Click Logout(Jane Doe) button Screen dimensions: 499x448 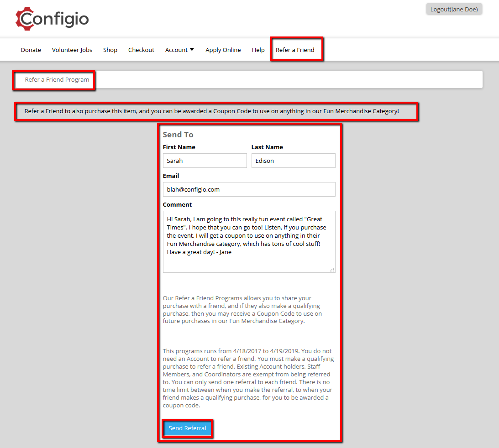(x=454, y=9)
